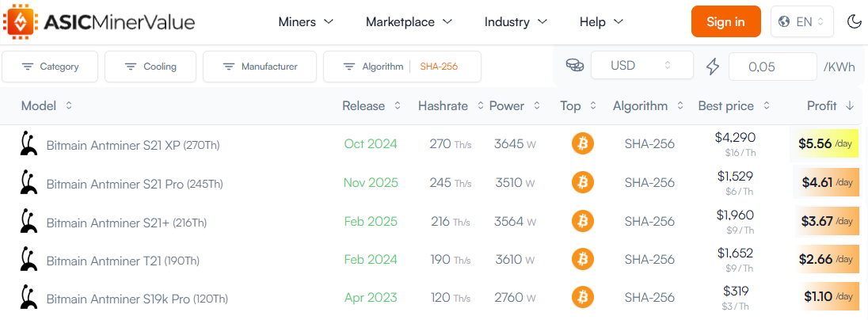Open Bitmain Antminer S19k Pro (120Th) link

[x=137, y=299]
